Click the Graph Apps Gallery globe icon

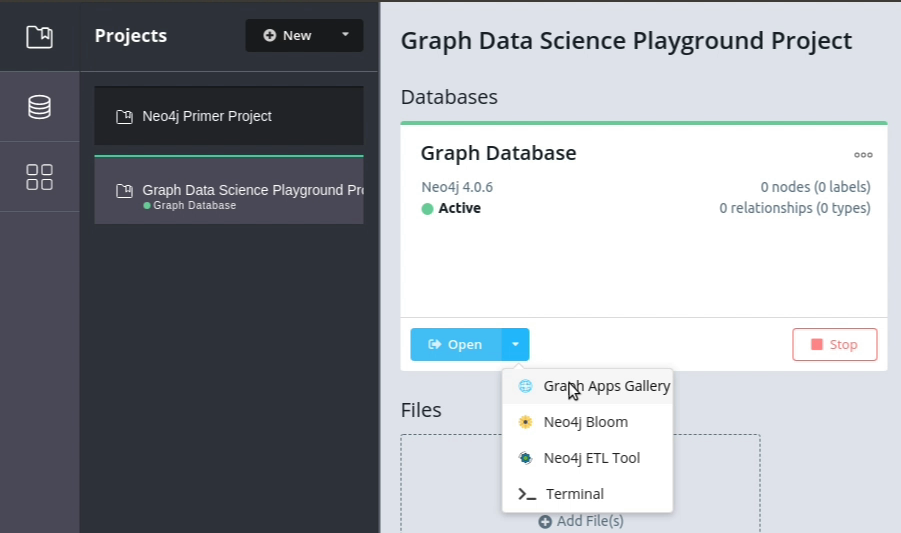[525, 386]
